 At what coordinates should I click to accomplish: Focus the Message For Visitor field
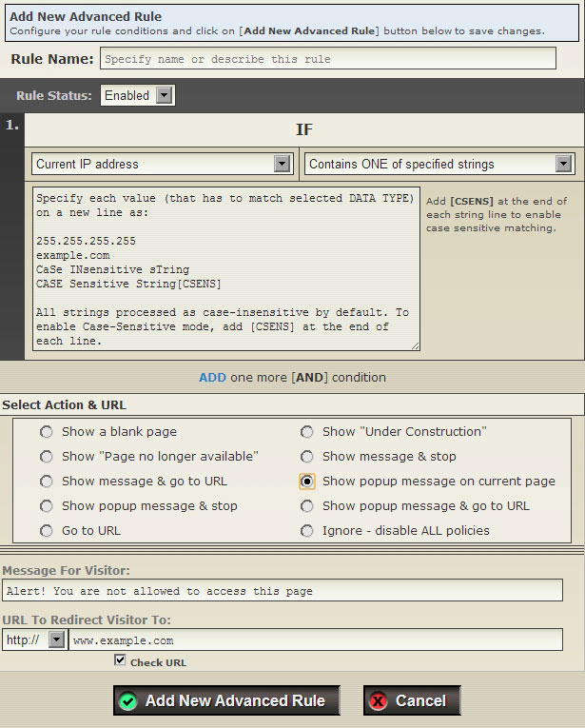[x=282, y=591]
